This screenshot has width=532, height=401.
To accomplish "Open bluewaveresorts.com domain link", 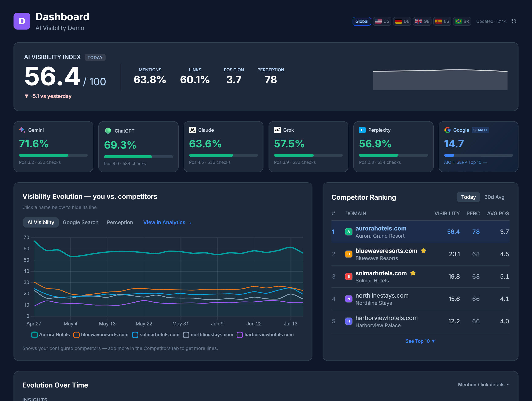I will [386, 251].
